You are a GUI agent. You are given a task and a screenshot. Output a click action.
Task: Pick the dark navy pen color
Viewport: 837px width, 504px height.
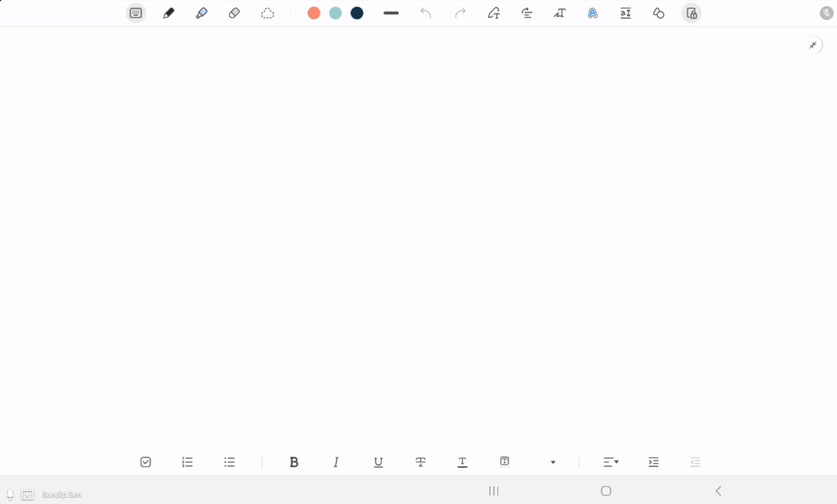click(x=357, y=13)
